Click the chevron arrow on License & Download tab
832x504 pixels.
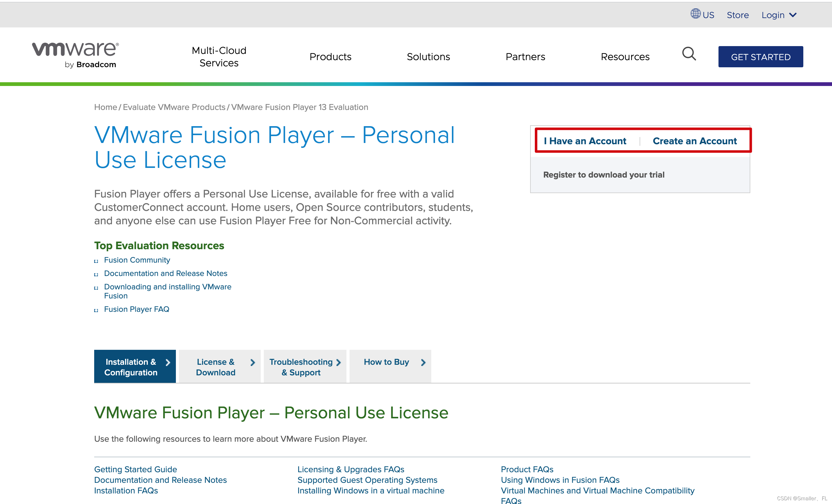(x=253, y=362)
